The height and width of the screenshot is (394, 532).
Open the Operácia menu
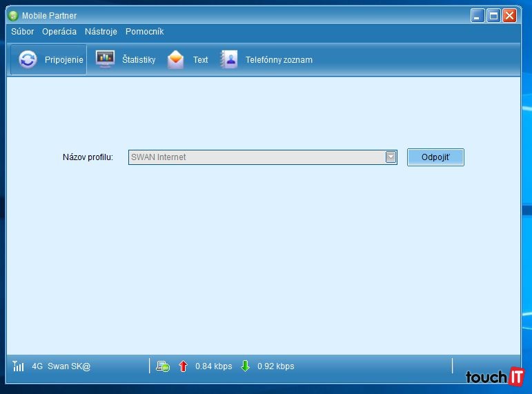(x=59, y=32)
